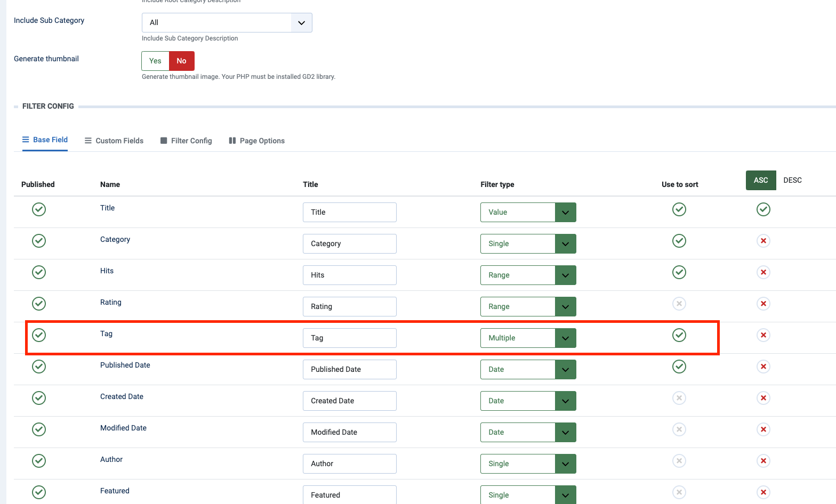Open the Page Options tab
836x504 pixels.
(x=256, y=141)
